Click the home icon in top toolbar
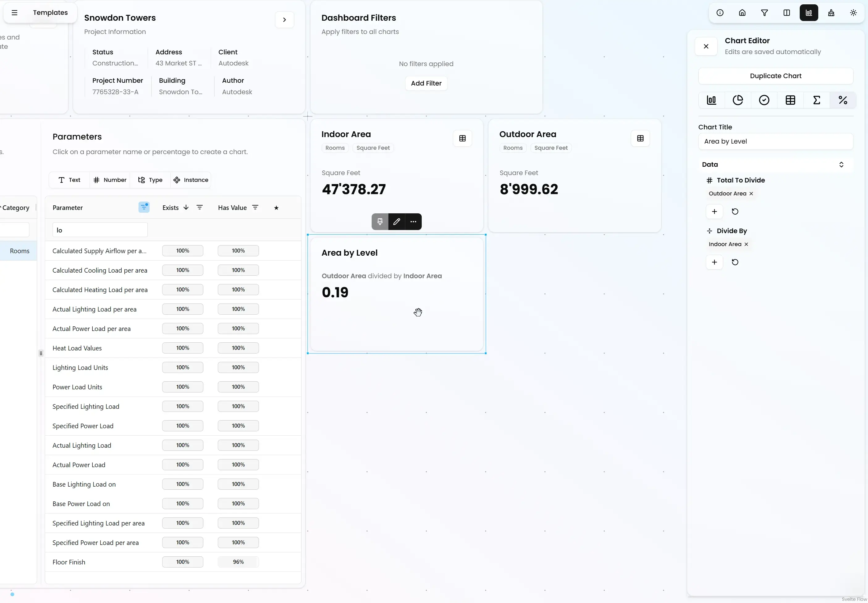The image size is (868, 603). [x=742, y=13]
